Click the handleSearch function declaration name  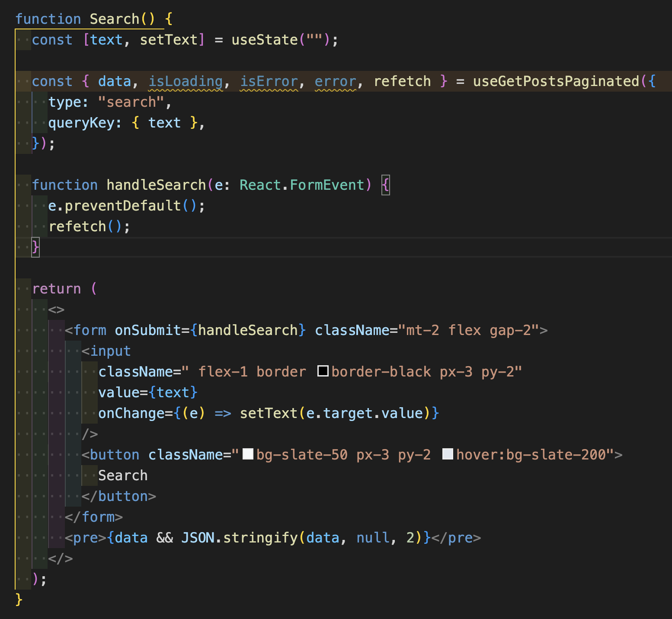156,185
